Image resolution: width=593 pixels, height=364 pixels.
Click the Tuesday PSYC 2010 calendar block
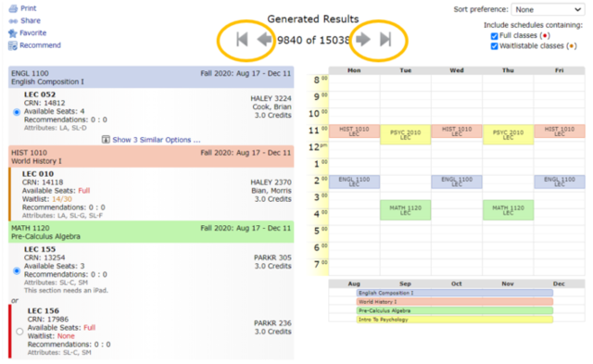coord(406,135)
